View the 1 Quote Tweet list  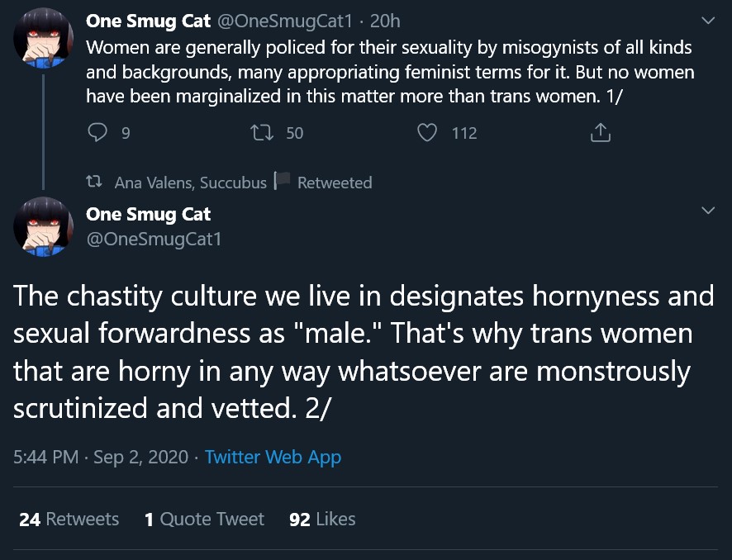click(204, 519)
